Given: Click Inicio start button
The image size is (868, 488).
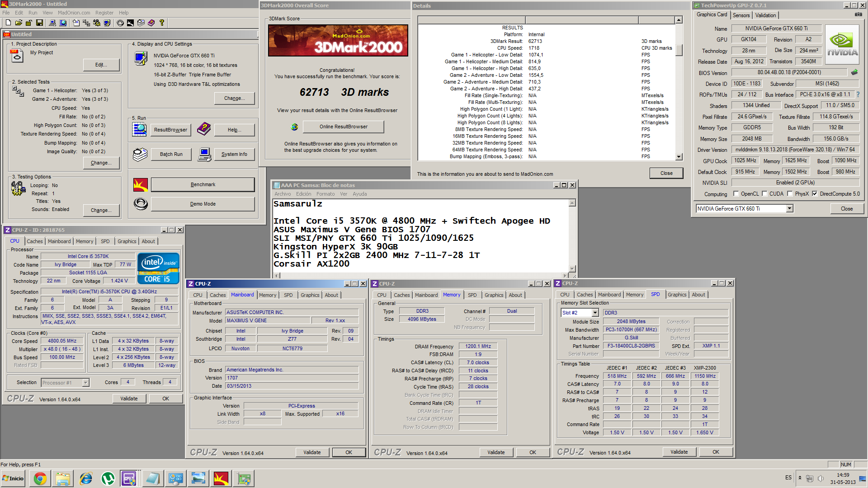Looking at the screenshot, I should (x=13, y=479).
